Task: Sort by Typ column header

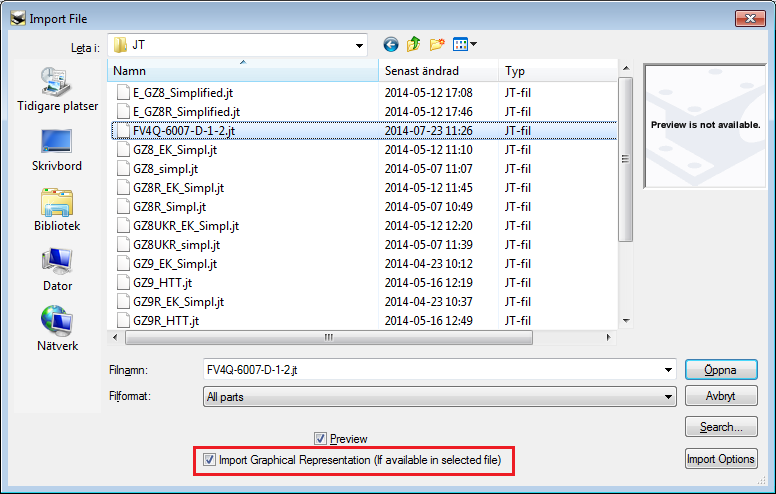Action: 558,71
